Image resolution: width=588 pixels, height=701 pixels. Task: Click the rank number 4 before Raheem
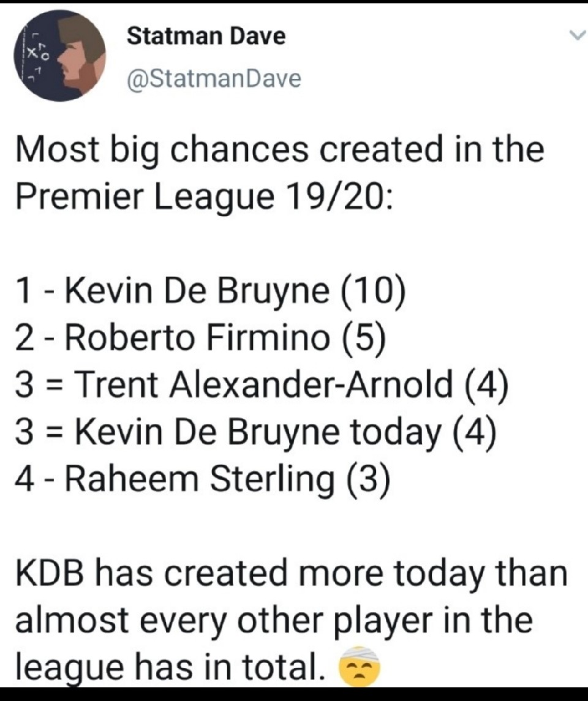tap(24, 479)
